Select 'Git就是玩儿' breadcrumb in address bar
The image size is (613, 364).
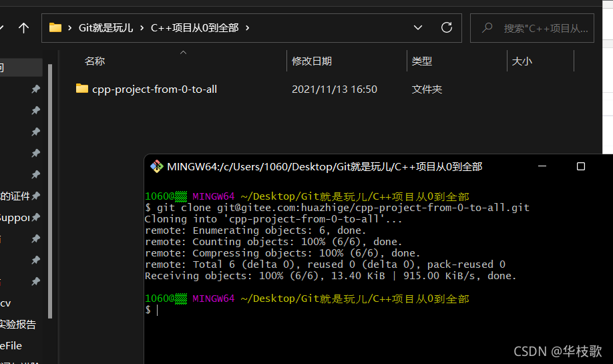click(106, 28)
